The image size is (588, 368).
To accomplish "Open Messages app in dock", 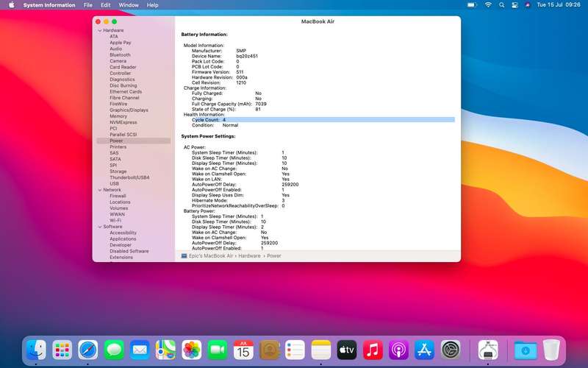I will click(x=114, y=350).
